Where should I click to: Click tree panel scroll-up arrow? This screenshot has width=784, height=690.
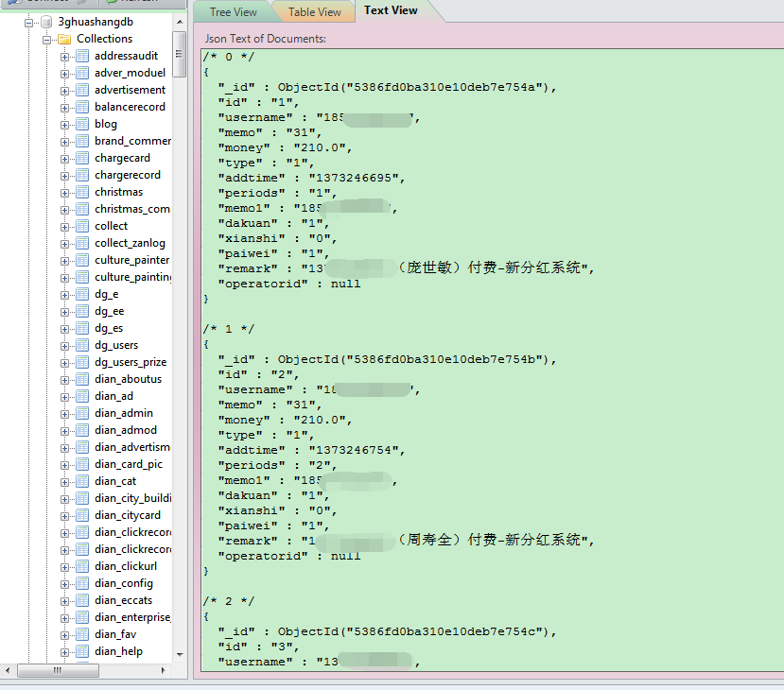coord(180,22)
